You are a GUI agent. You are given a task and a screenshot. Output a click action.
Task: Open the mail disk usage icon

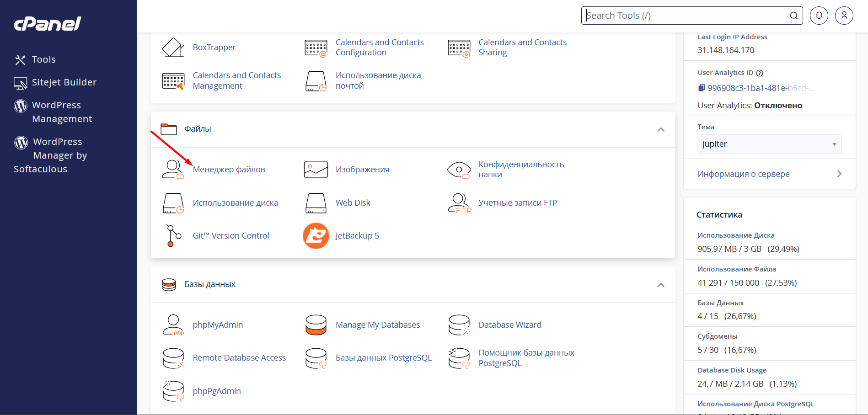(x=316, y=81)
